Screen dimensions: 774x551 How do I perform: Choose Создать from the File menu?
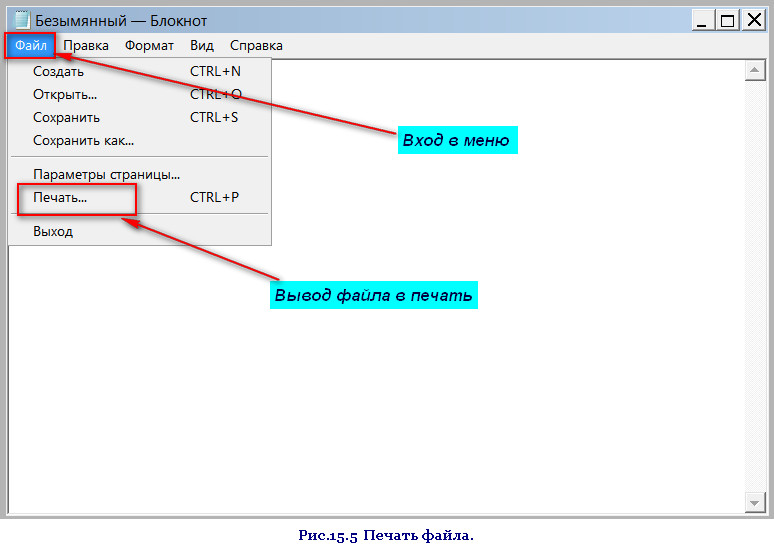58,71
